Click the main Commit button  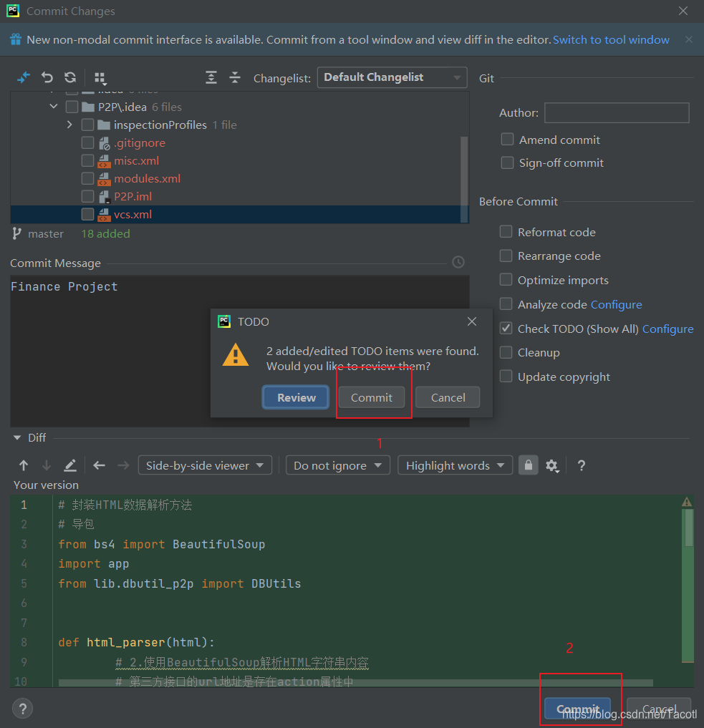578,709
